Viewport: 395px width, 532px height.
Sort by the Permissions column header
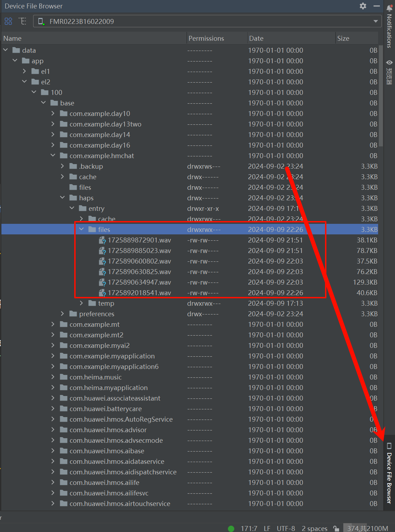click(206, 38)
